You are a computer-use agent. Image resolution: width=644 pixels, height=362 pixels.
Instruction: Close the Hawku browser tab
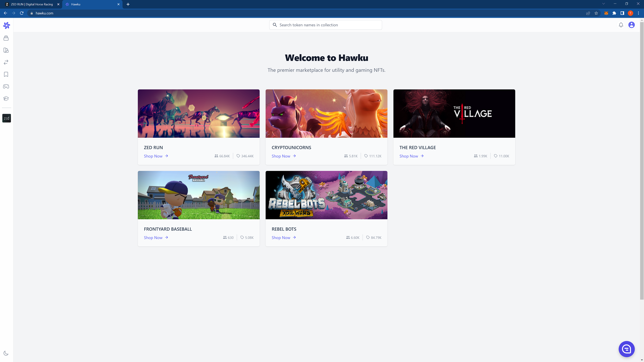click(119, 4)
